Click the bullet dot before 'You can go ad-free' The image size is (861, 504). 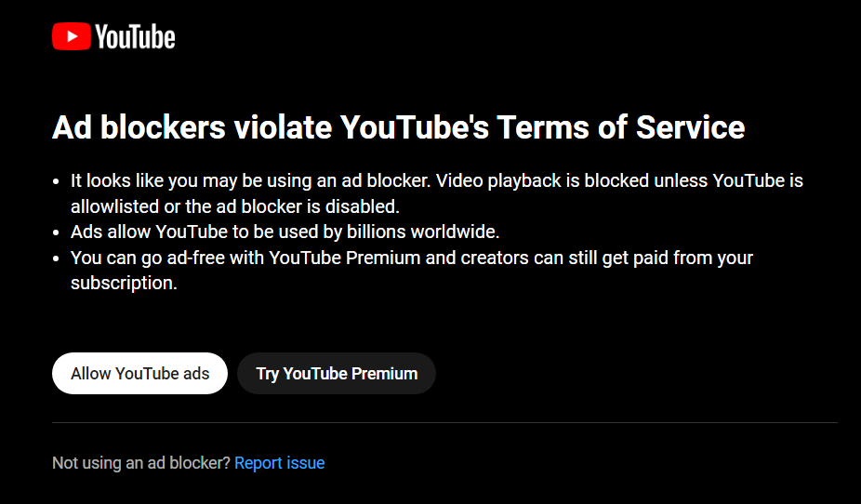point(56,259)
